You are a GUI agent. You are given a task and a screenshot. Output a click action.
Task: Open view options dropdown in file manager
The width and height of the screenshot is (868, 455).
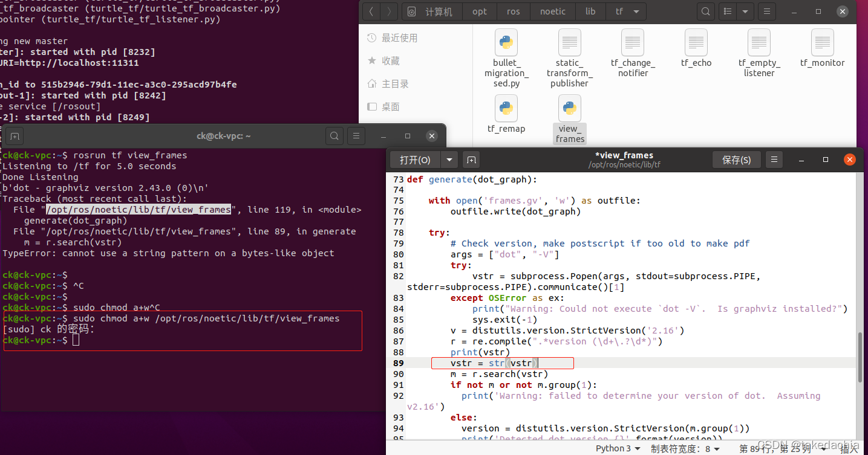coord(745,11)
